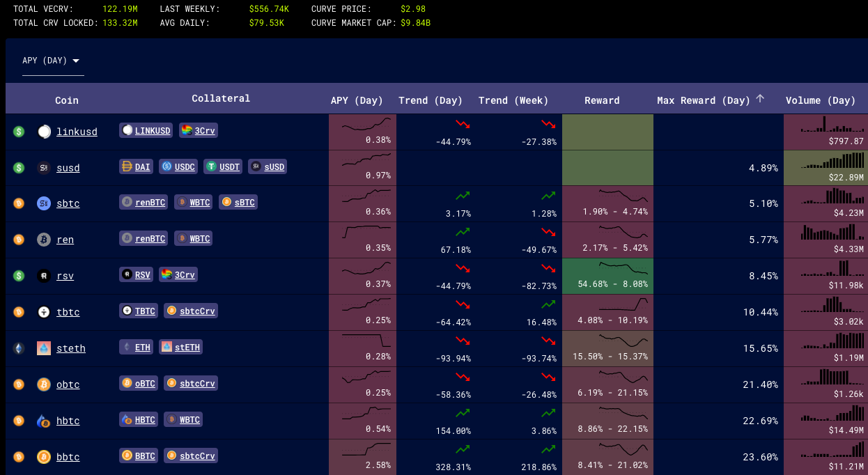
Task: Click the Coin column header
Action: (x=67, y=100)
